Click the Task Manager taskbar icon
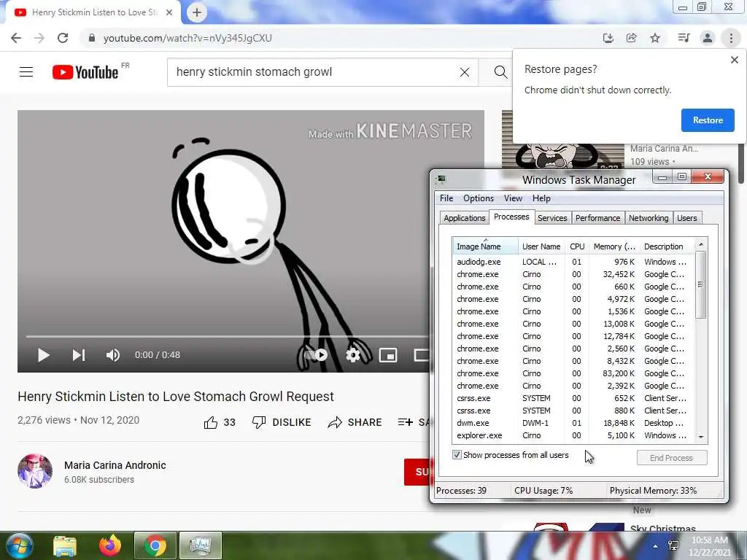Image resolution: width=747 pixels, height=560 pixels. point(201,545)
